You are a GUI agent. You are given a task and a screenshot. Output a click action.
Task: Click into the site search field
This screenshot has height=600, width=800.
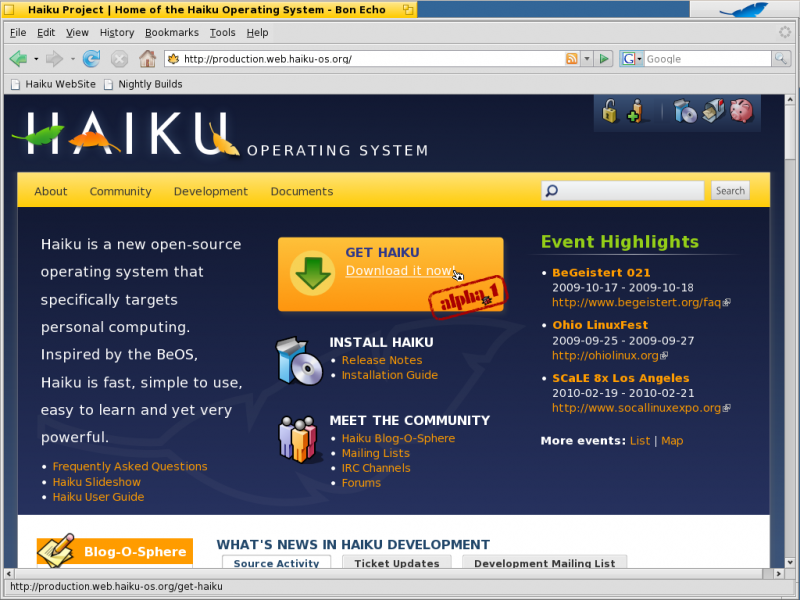click(622, 190)
